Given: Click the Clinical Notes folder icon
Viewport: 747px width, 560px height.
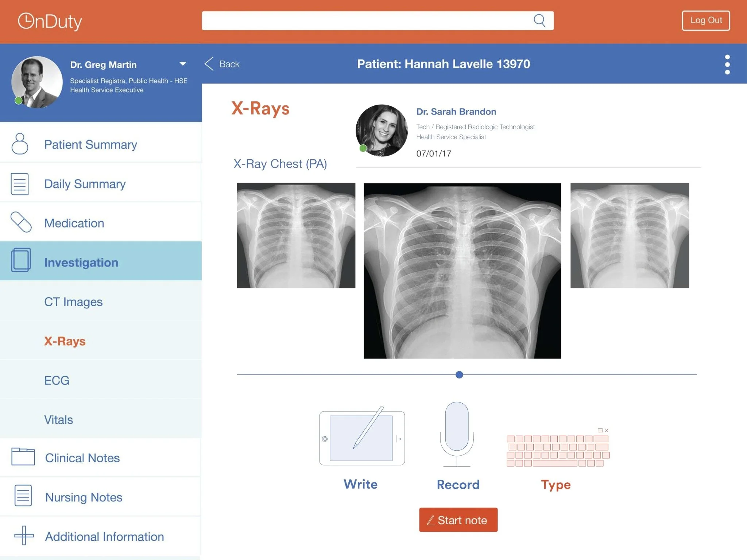Looking at the screenshot, I should pos(23,456).
